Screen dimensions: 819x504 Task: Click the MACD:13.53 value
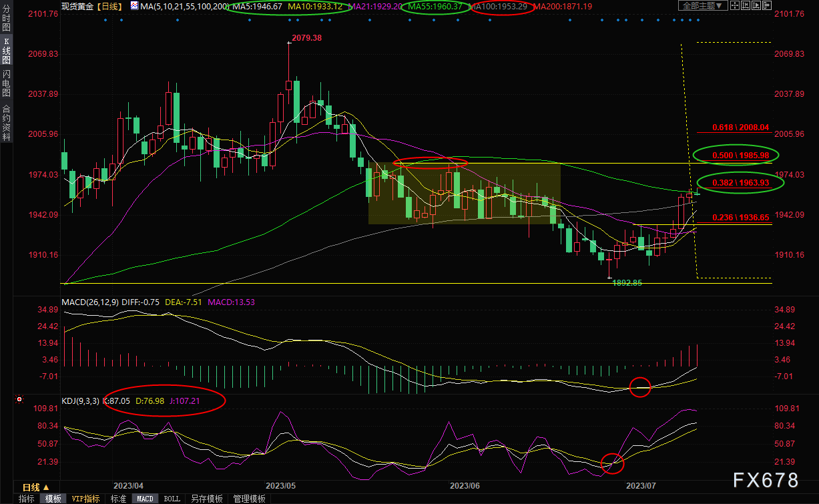click(232, 302)
